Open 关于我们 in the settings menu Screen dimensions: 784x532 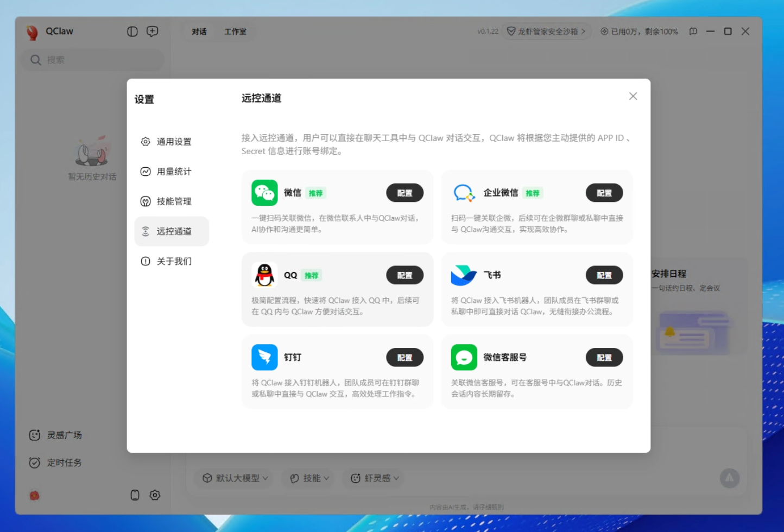pos(172,261)
